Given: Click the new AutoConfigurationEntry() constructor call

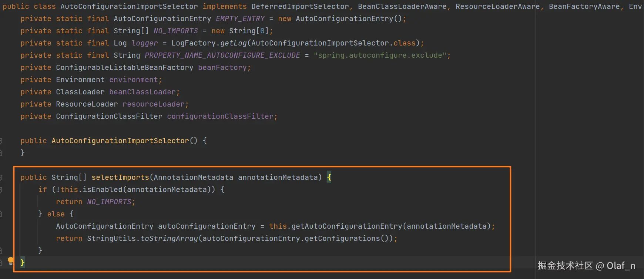Looking at the screenshot, I should [340, 19].
